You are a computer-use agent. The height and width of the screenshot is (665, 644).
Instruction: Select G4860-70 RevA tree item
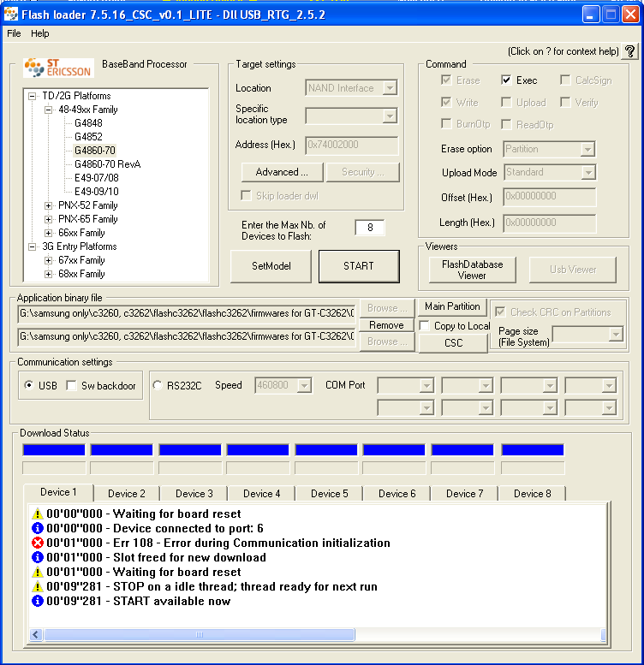(x=107, y=164)
